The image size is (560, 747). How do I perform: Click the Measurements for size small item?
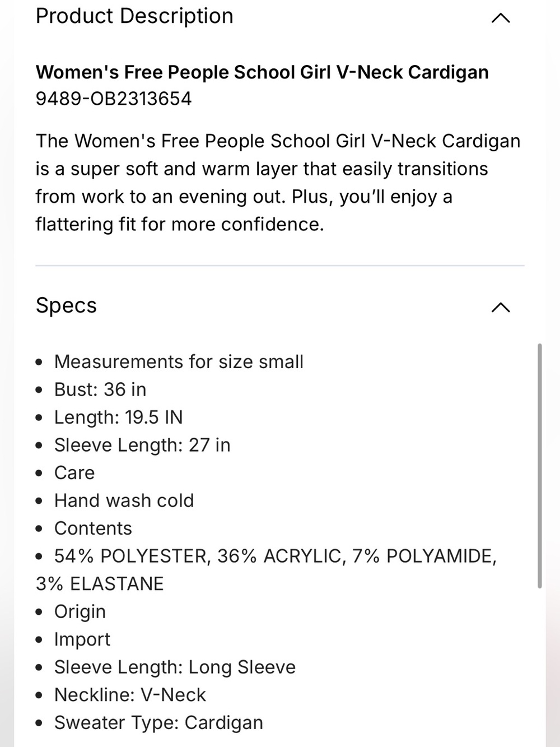pos(179,362)
